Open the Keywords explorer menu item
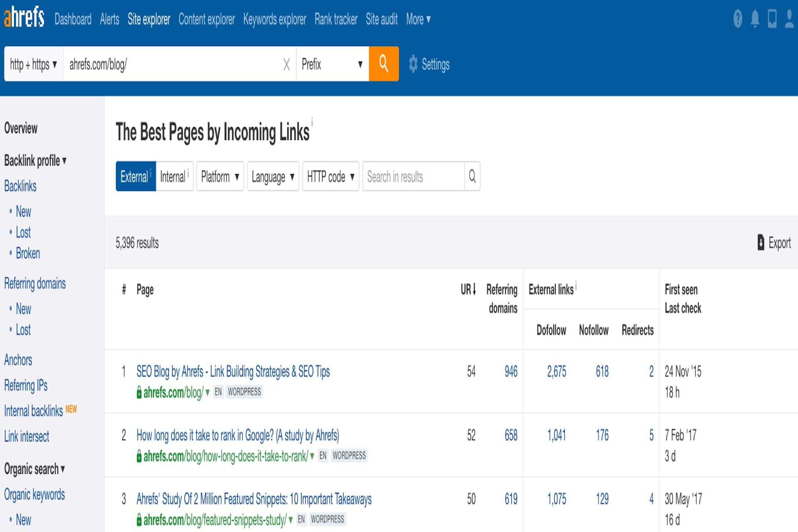 click(x=274, y=19)
